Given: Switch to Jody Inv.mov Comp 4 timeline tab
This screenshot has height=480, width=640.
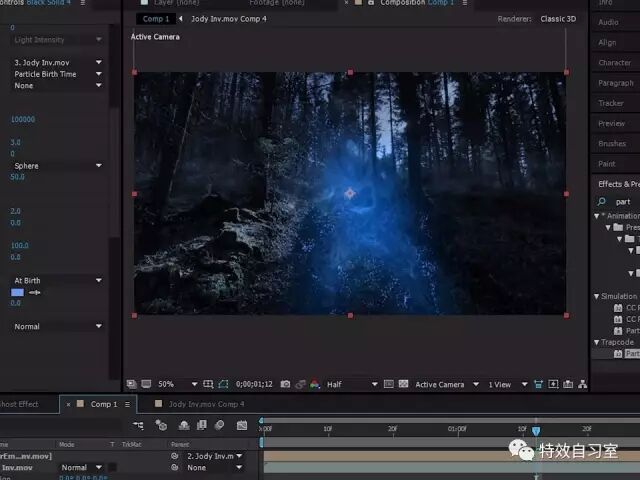Looking at the screenshot, I should click(207, 404).
